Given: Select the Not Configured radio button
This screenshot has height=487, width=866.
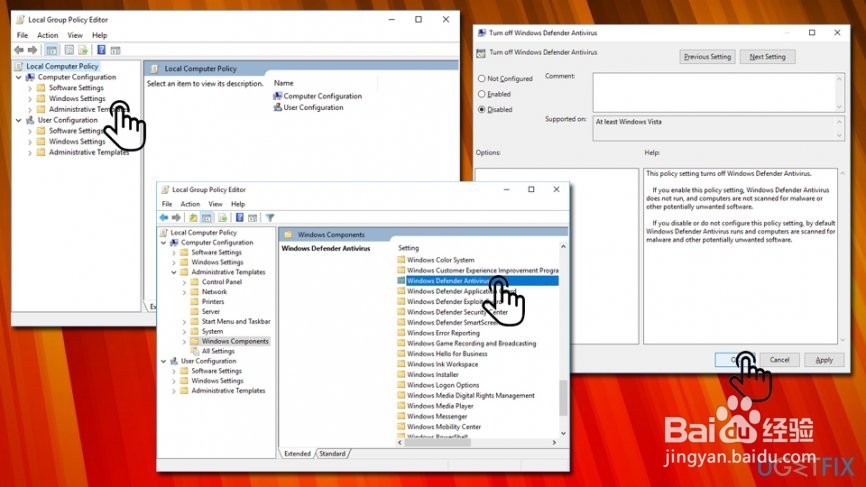Looking at the screenshot, I should (x=482, y=78).
